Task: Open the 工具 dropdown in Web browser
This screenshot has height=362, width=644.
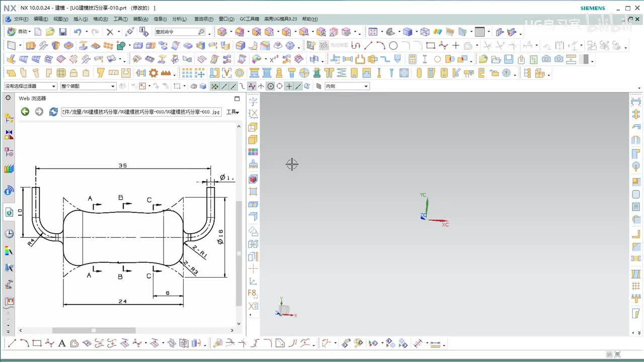Action: pyautogui.click(x=232, y=112)
